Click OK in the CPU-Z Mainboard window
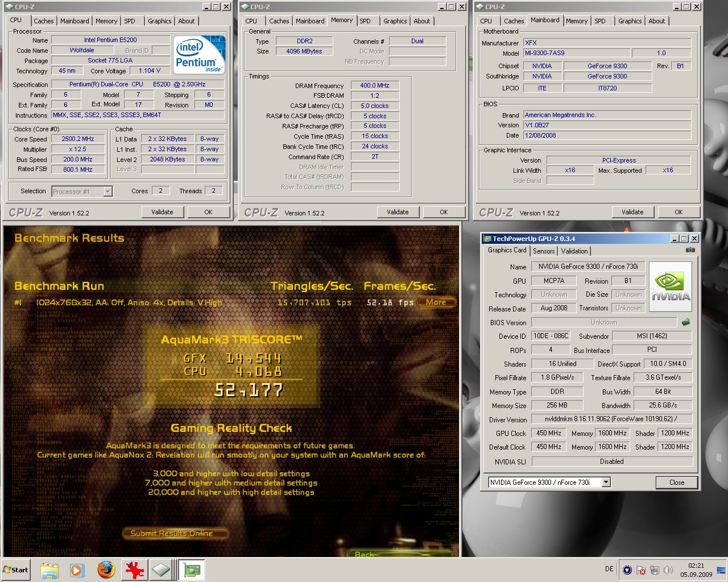728x582 pixels. pyautogui.click(x=679, y=212)
